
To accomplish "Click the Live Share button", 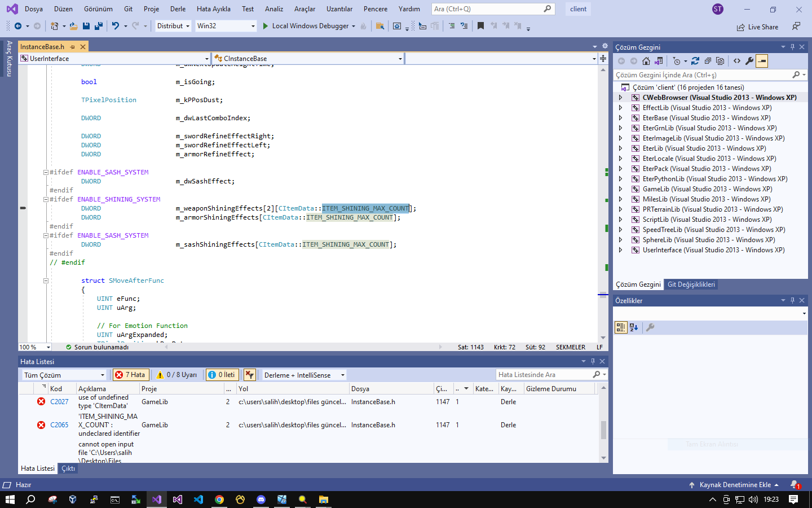I will pos(757,27).
